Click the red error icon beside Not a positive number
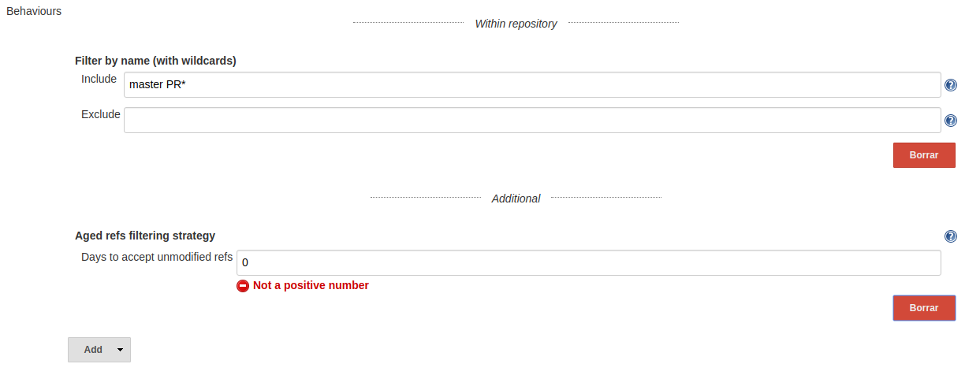Screen dimensions: 980x375 (243, 286)
